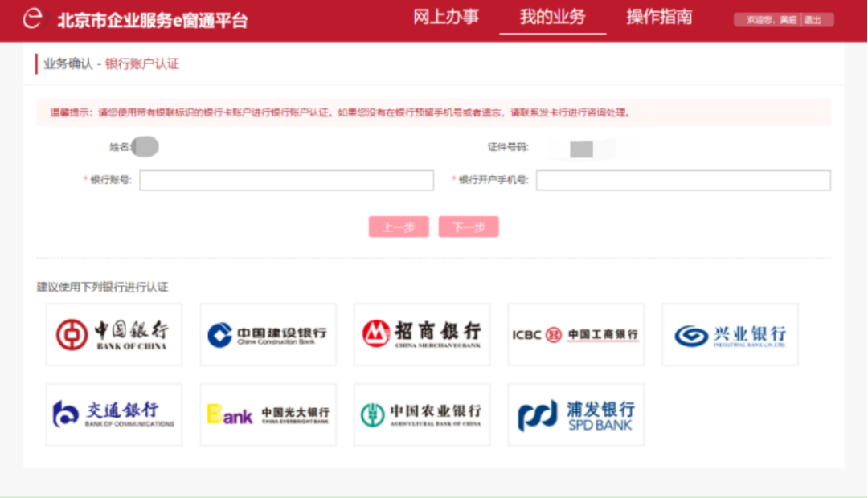Switch to 我的业务 tab
868x498 pixels.
[552, 17]
